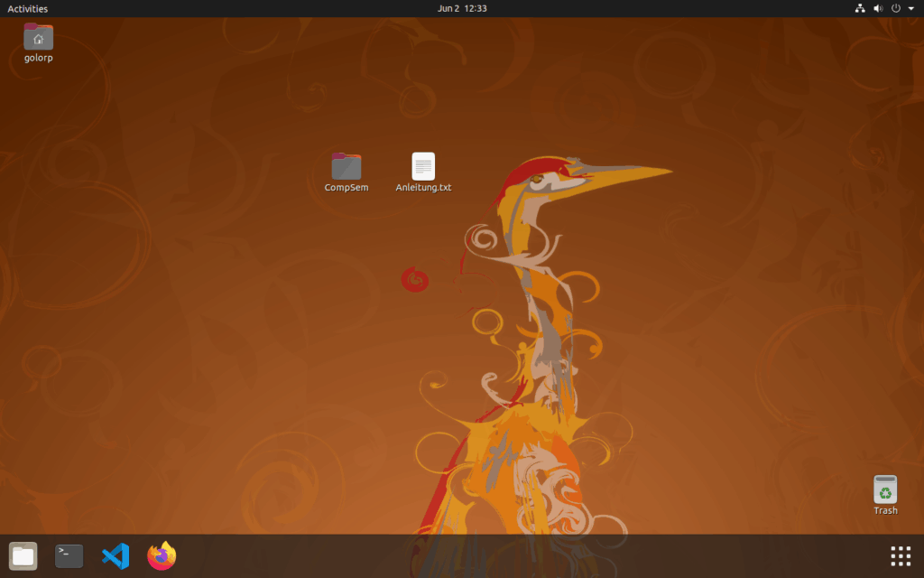Show Applications grid button
Image resolution: width=924 pixels, height=578 pixels.
(901, 556)
